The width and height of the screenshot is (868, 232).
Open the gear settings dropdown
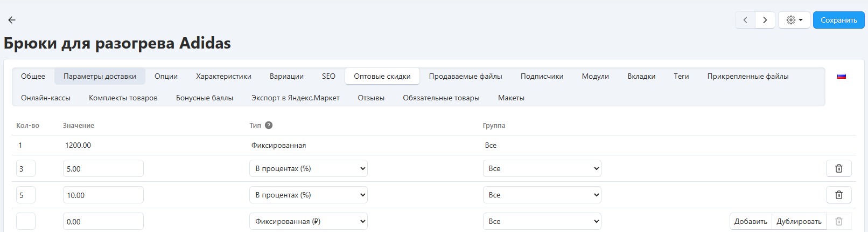point(794,20)
